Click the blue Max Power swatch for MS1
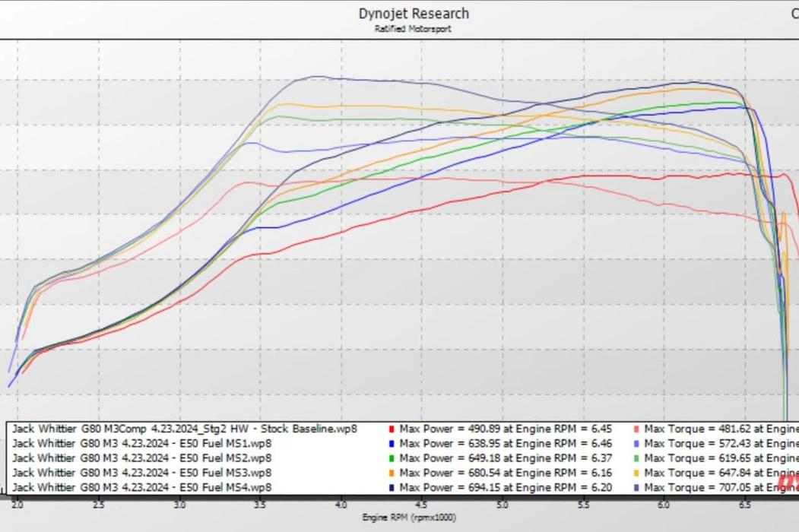Viewport: 799px width, 532px height. (392, 444)
